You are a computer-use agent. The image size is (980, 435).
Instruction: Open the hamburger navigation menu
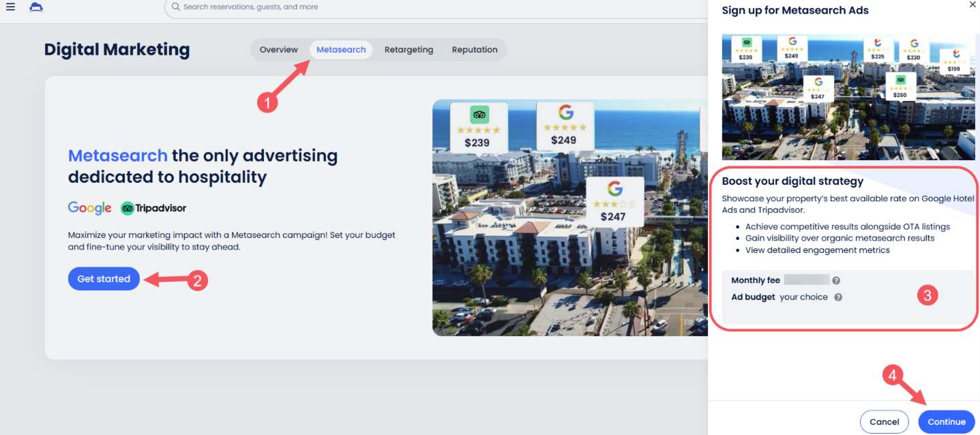tap(10, 7)
